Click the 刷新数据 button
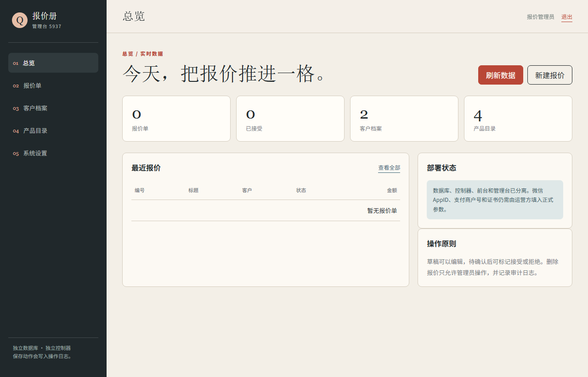This screenshot has width=588, height=377. 501,75
